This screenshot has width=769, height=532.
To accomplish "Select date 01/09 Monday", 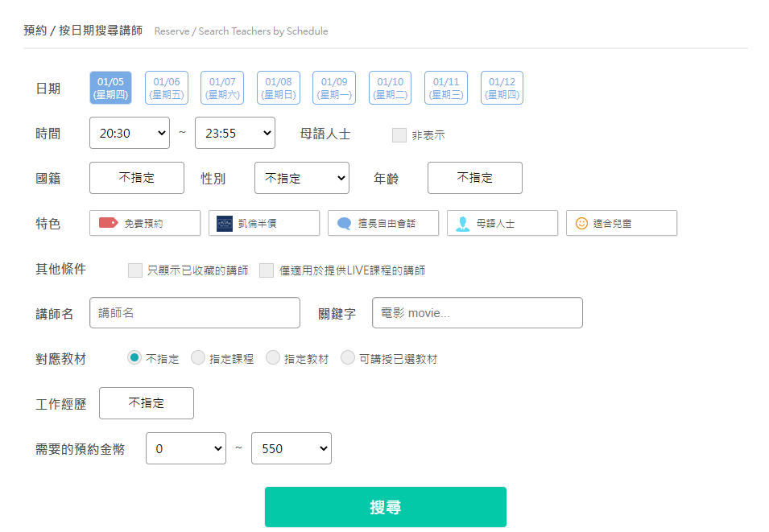I will (334, 88).
